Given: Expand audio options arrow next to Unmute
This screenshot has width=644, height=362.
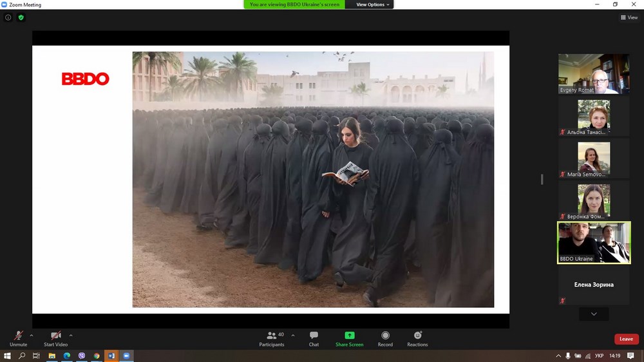Looking at the screenshot, I should [32, 335].
